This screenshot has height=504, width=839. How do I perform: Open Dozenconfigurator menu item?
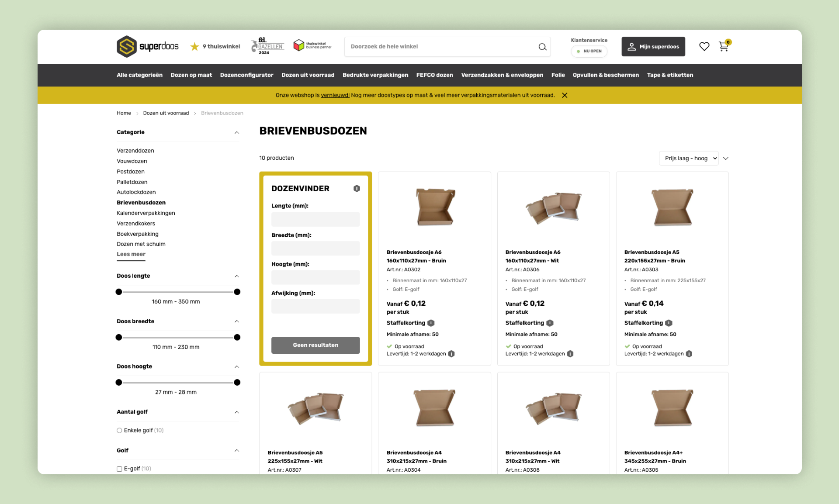pos(246,75)
